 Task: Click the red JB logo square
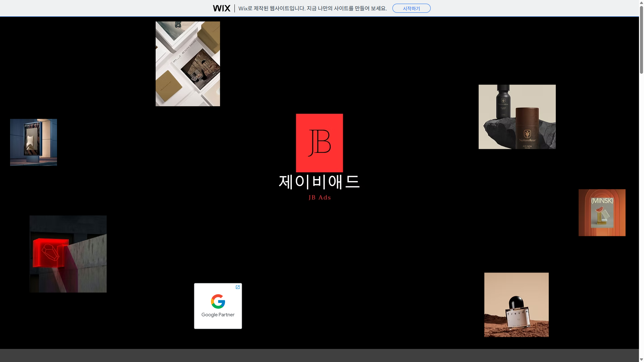click(319, 143)
